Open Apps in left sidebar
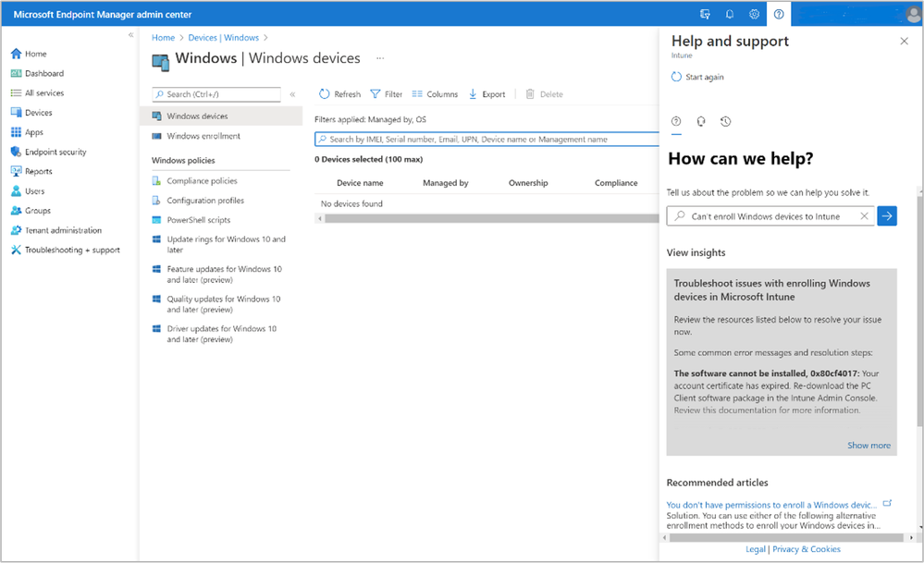Image resolution: width=924 pixels, height=563 pixels. tap(27, 132)
